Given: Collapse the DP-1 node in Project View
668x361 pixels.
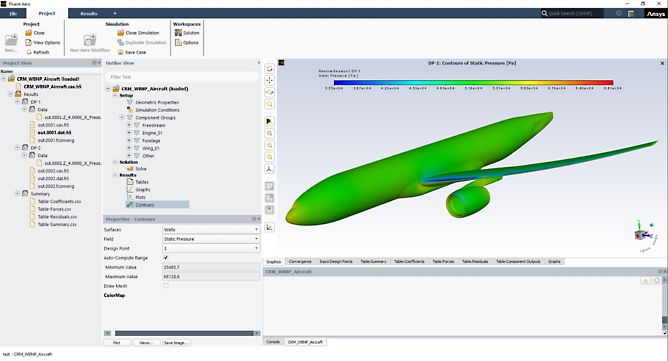Looking at the screenshot, I should click(17, 102).
